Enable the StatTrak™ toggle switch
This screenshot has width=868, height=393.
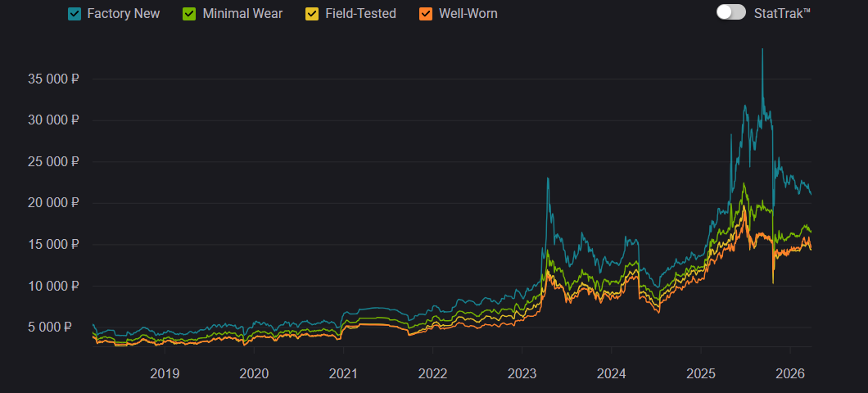click(x=730, y=12)
